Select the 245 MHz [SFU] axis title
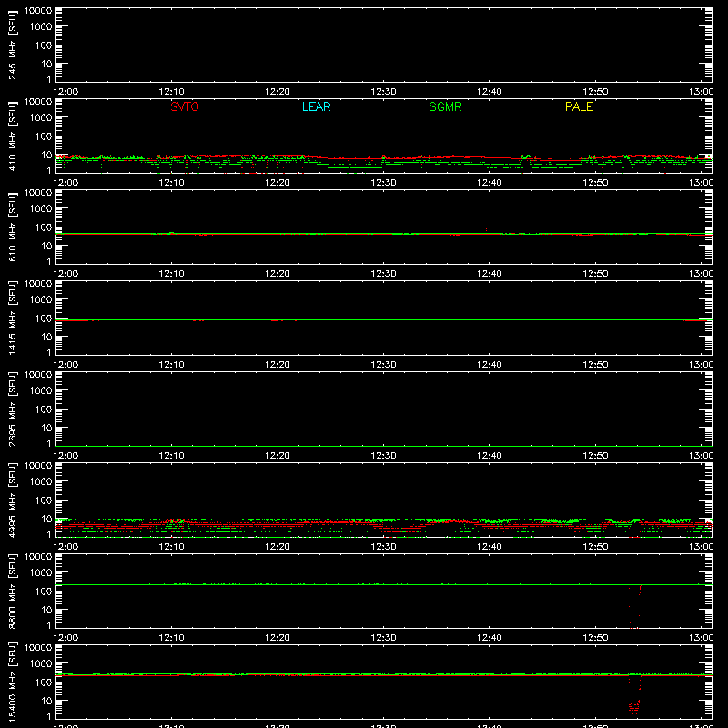This screenshot has width=728, height=728. [x=12, y=45]
